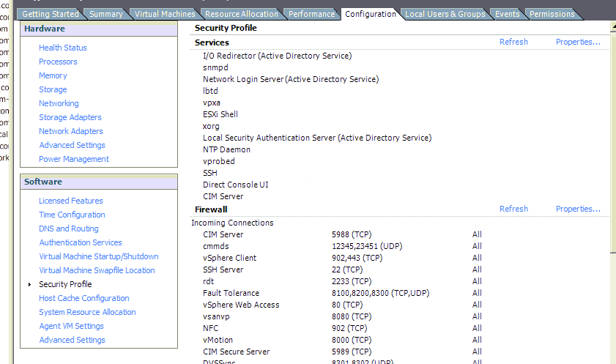Image resolution: width=616 pixels, height=364 pixels.
Task: Open Advanced Settings under Hardware
Action: click(72, 145)
